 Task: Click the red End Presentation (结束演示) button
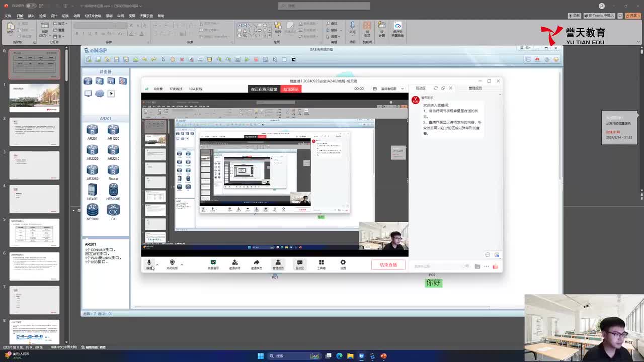(291, 89)
